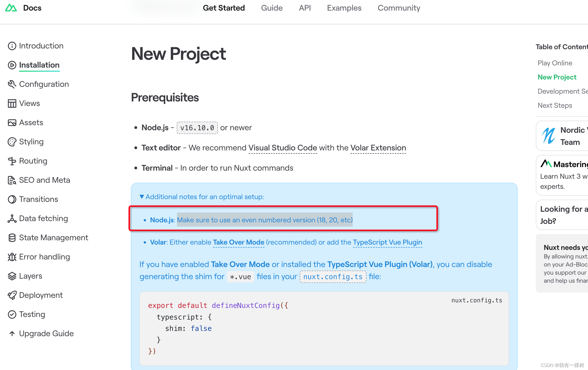
Task: Jump to Play Online section
Action: (x=555, y=63)
